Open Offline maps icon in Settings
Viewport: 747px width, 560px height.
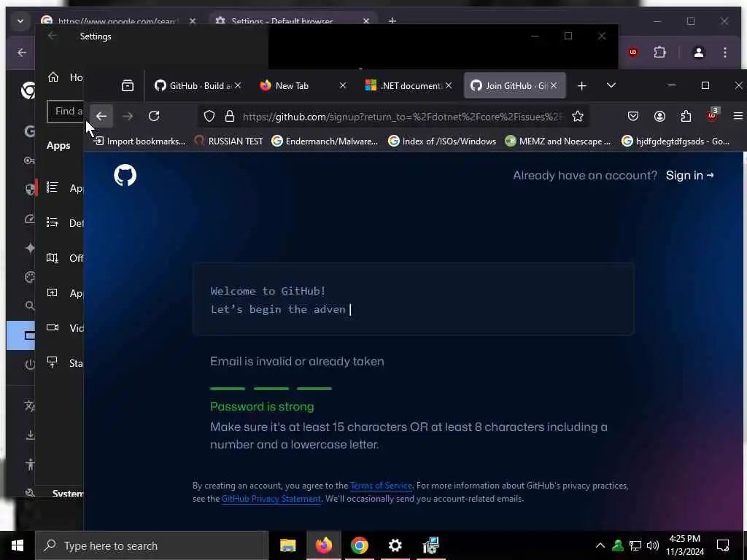pos(53,257)
